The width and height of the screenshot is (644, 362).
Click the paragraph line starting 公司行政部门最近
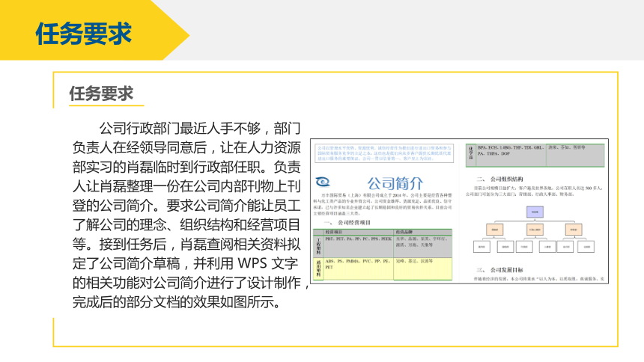[x=200, y=129]
